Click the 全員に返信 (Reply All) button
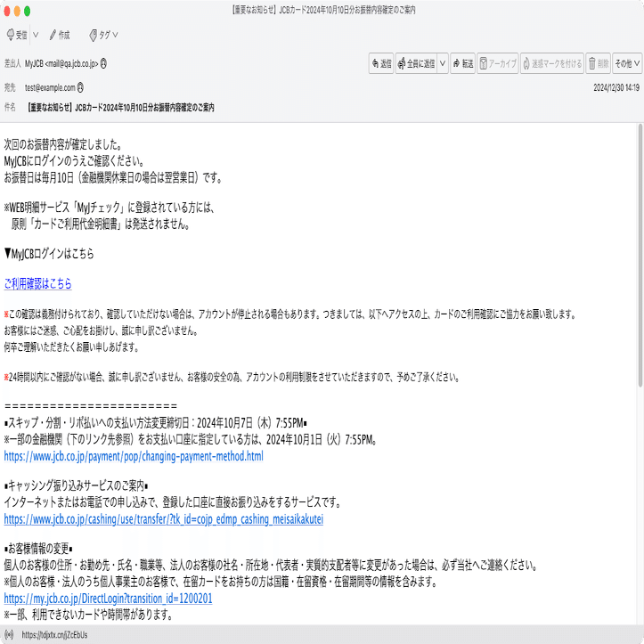 click(x=416, y=63)
